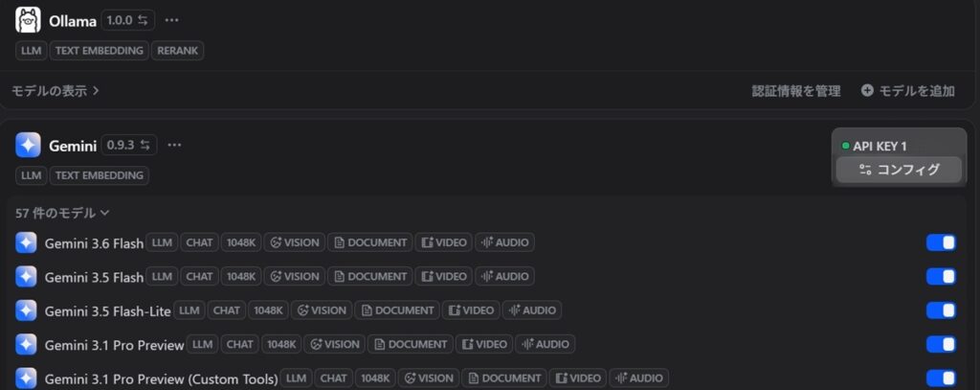Click AUDIO badge on Gemini 3.1 Pro Preview
Image resolution: width=980 pixels, height=390 pixels.
click(545, 344)
